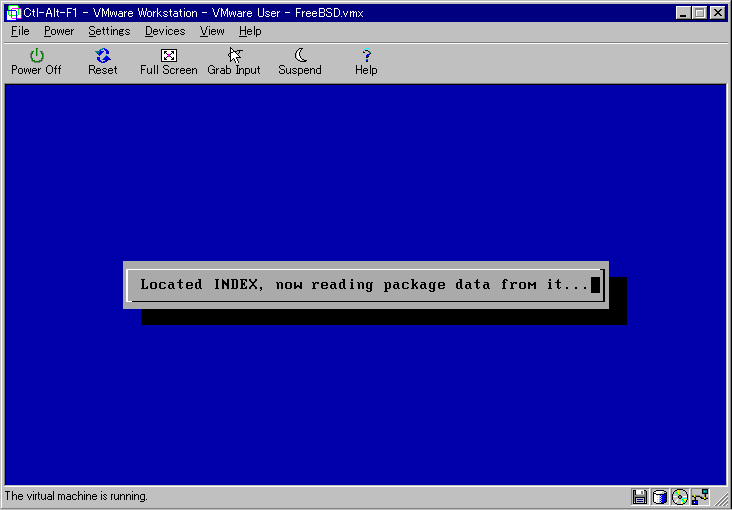Maximize the VMware Workstation window
732x510 pixels.
click(x=699, y=13)
